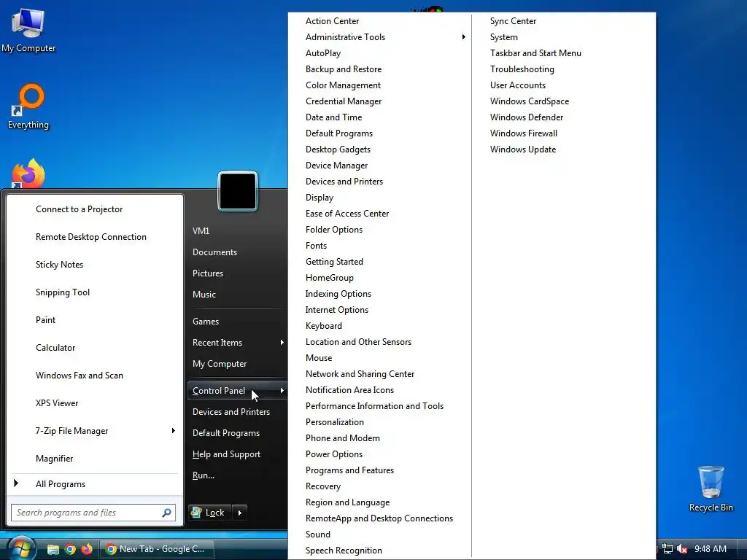Open Windows Fax and Scan

click(x=79, y=376)
